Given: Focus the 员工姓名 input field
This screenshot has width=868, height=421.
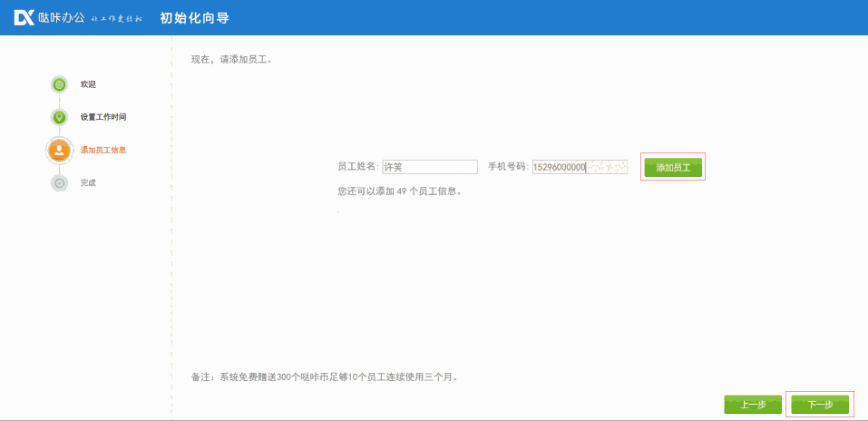Looking at the screenshot, I should [x=430, y=167].
